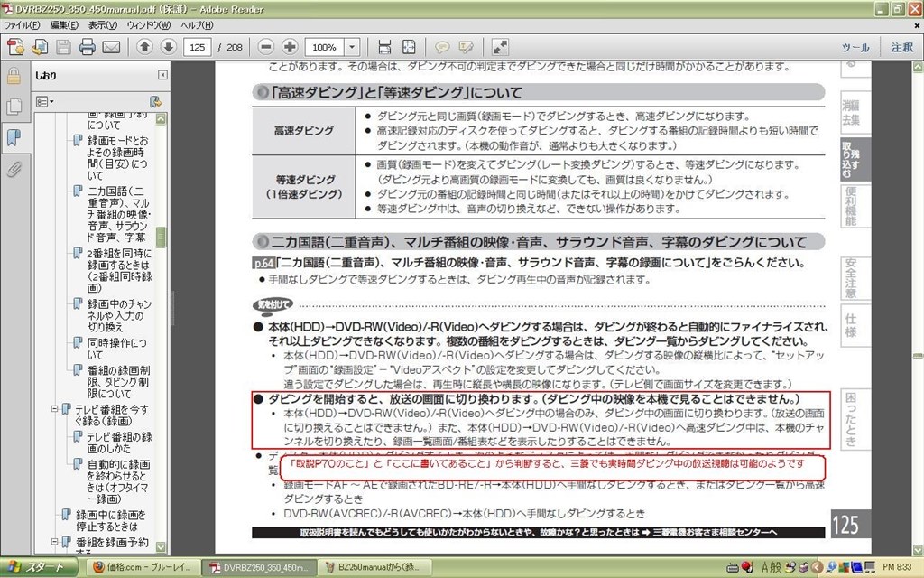Click the 100% zoom value field
924x578 pixels.
[x=325, y=47]
